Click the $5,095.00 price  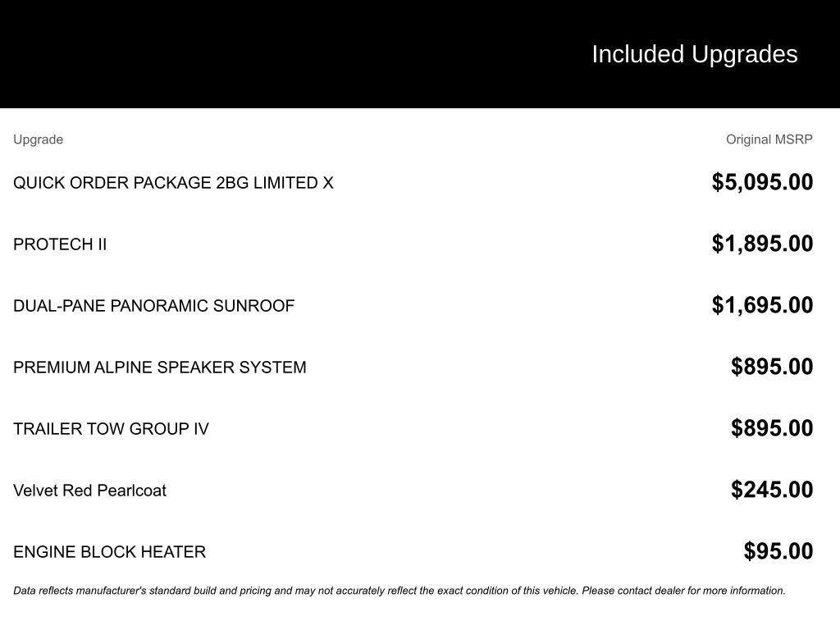pyautogui.click(x=762, y=182)
